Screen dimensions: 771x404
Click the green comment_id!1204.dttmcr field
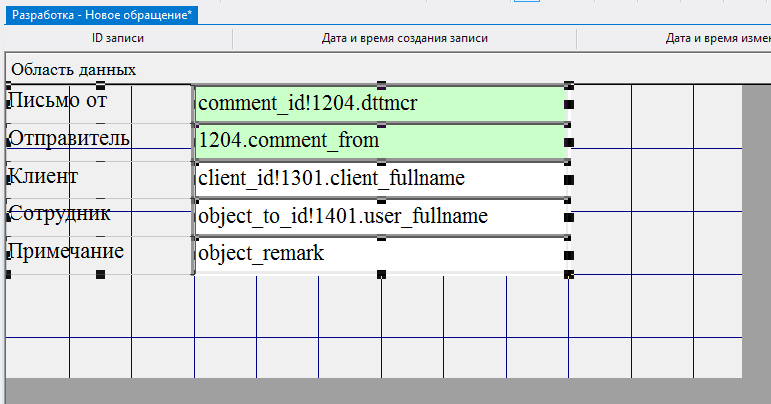tap(380, 103)
